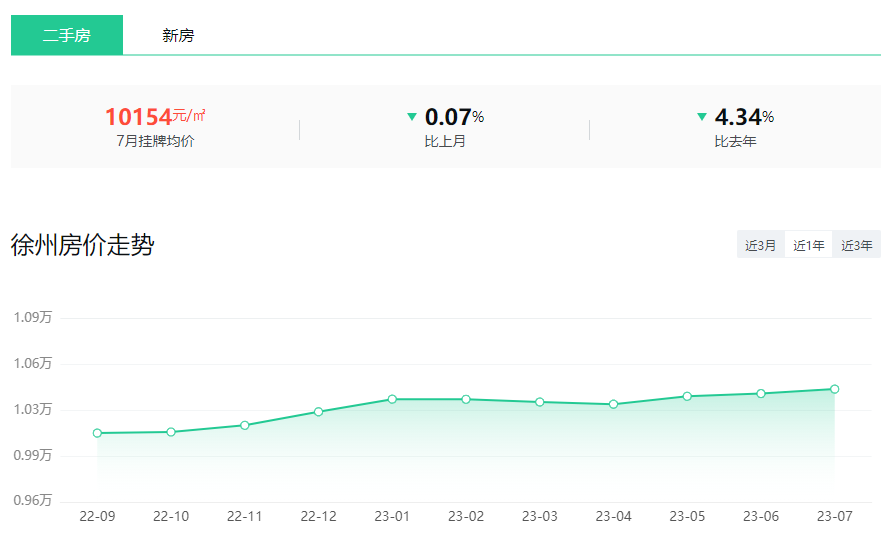The image size is (887, 554).
Task: Click the 23-04 x-axis label
Action: 613,516
